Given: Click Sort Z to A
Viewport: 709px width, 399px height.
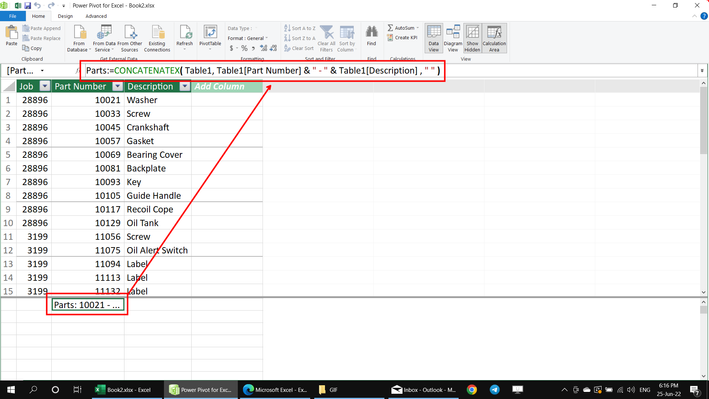Looking at the screenshot, I should point(300,38).
